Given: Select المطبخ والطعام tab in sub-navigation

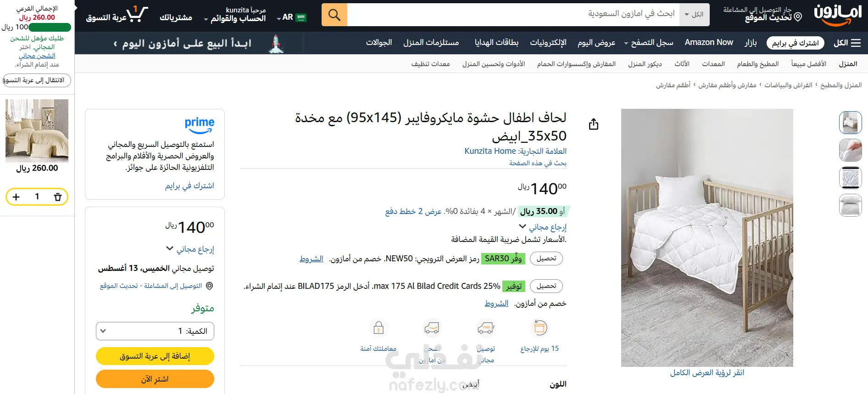Looking at the screenshot, I should tap(758, 64).
